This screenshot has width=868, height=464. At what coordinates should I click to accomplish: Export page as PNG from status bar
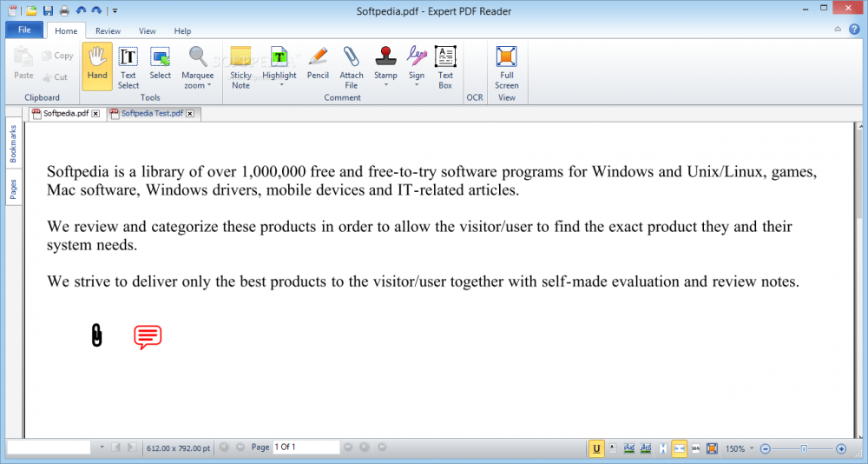pos(628,447)
